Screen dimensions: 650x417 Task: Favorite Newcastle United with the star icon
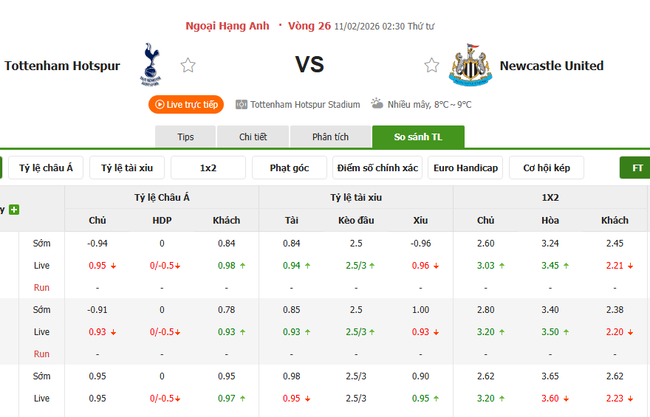pos(431,66)
